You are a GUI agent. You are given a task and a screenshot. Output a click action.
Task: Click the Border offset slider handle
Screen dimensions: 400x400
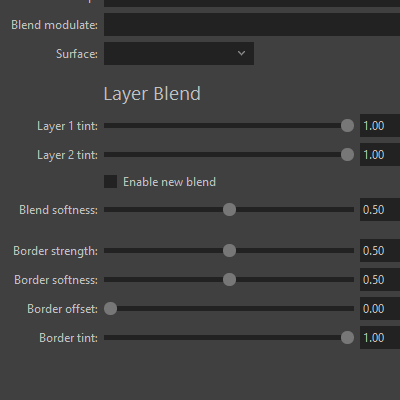tap(110, 309)
